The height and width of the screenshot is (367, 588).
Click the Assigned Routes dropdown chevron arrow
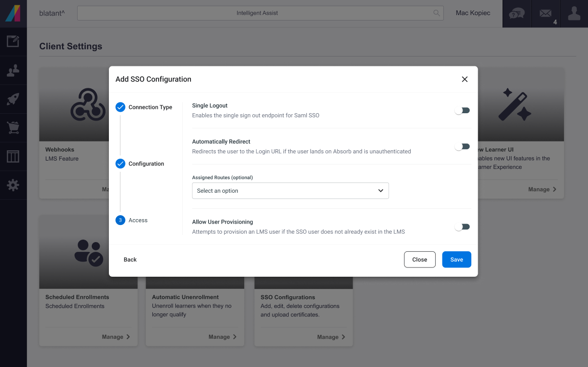(381, 191)
